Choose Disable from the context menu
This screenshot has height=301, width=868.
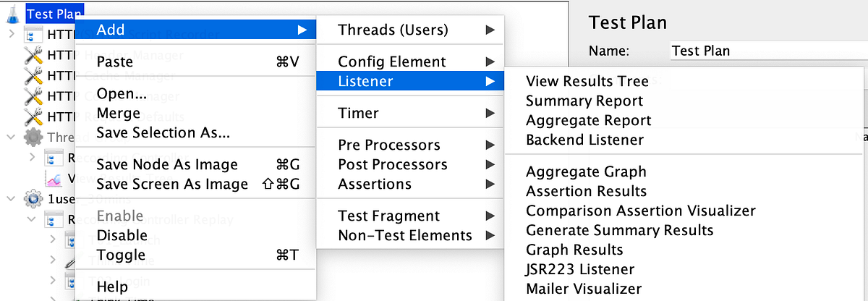[x=122, y=235]
